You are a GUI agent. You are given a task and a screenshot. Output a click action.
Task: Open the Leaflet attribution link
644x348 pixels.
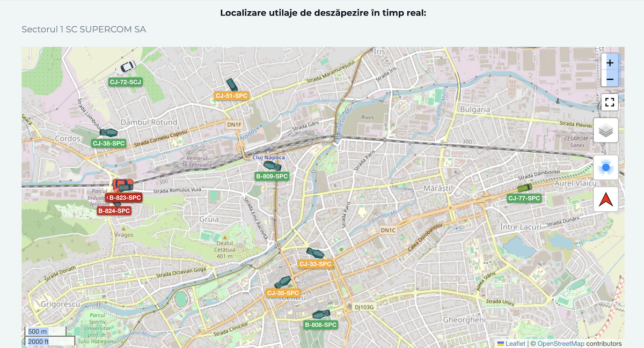(x=515, y=344)
